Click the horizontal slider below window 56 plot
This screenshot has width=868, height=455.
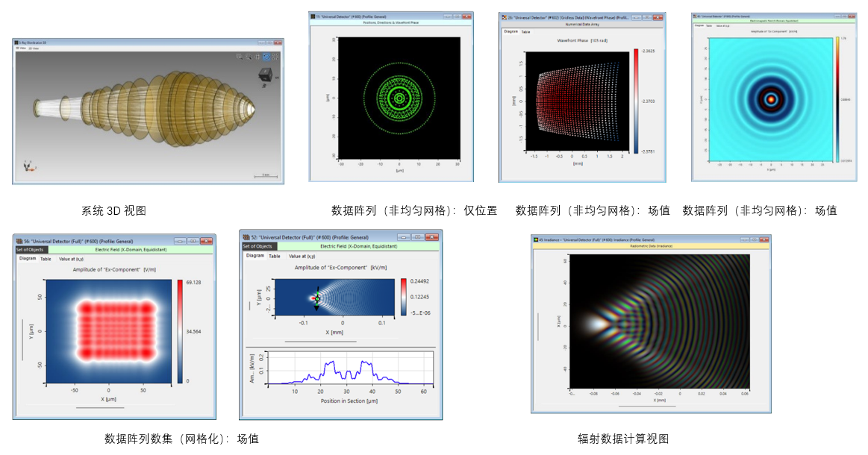100,408
